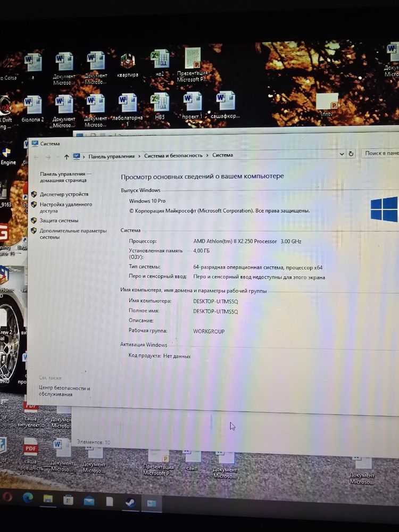Select the 'НВ5' Excel spreadsheet icon

[x=160, y=106]
